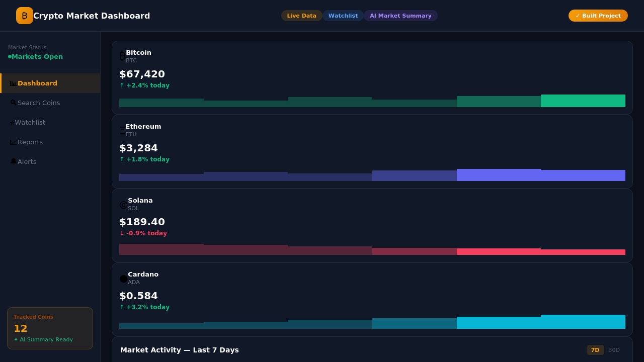The height and width of the screenshot is (362, 644).
Task: Click Cardano price $0.584
Action: coord(138,296)
